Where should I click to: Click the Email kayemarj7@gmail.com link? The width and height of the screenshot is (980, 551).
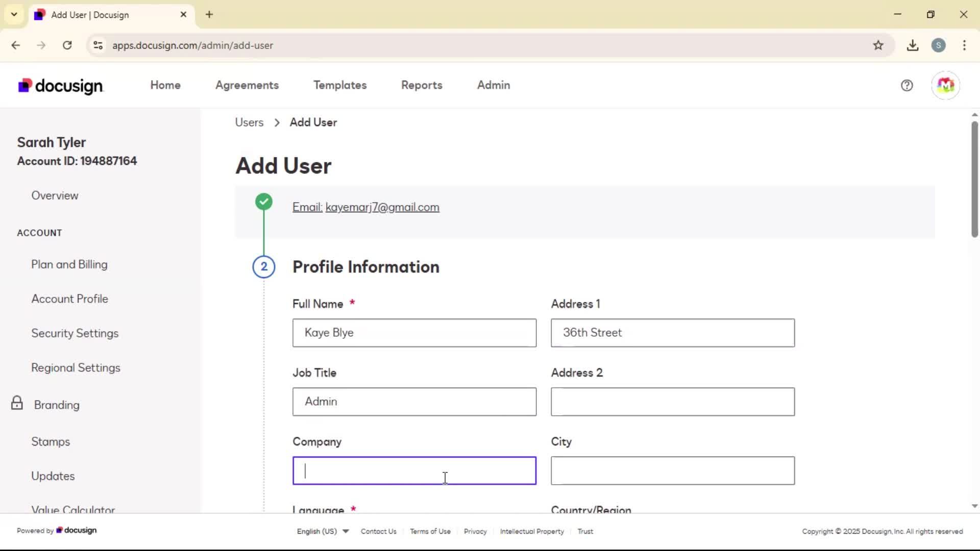tap(366, 207)
